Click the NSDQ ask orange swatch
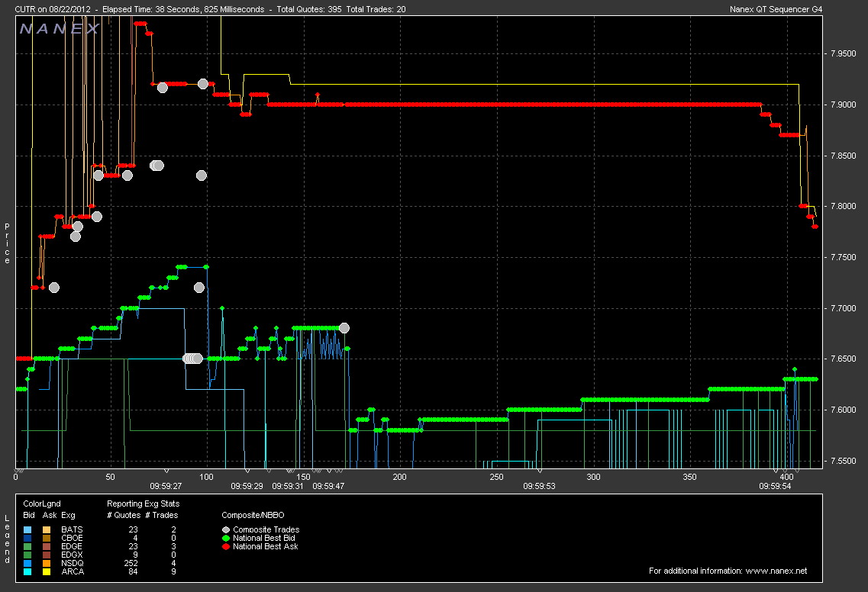Image resolution: width=868 pixels, height=592 pixels. [x=47, y=563]
